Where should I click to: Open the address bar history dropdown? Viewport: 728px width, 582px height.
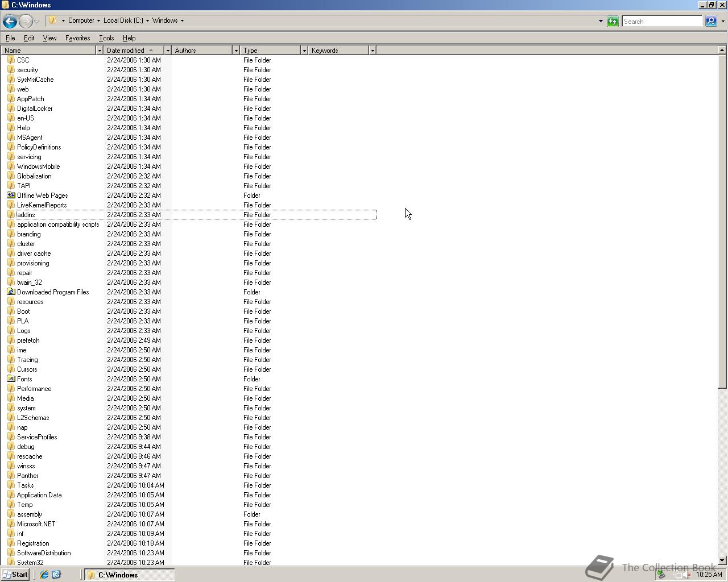coord(601,21)
